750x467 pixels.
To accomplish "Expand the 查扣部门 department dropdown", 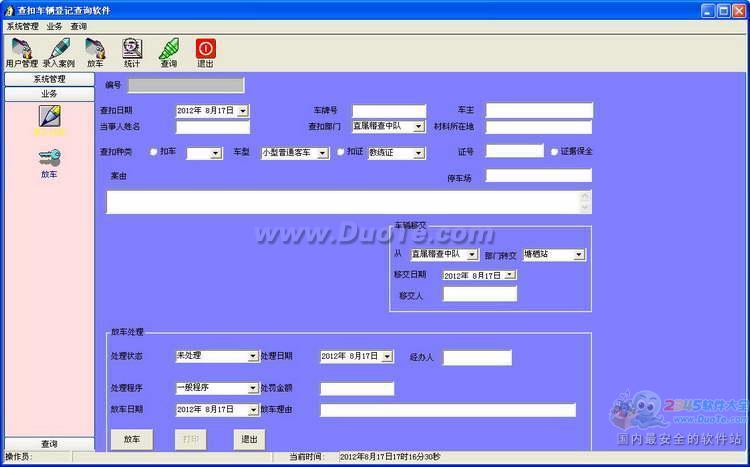I will pyautogui.click(x=423, y=127).
